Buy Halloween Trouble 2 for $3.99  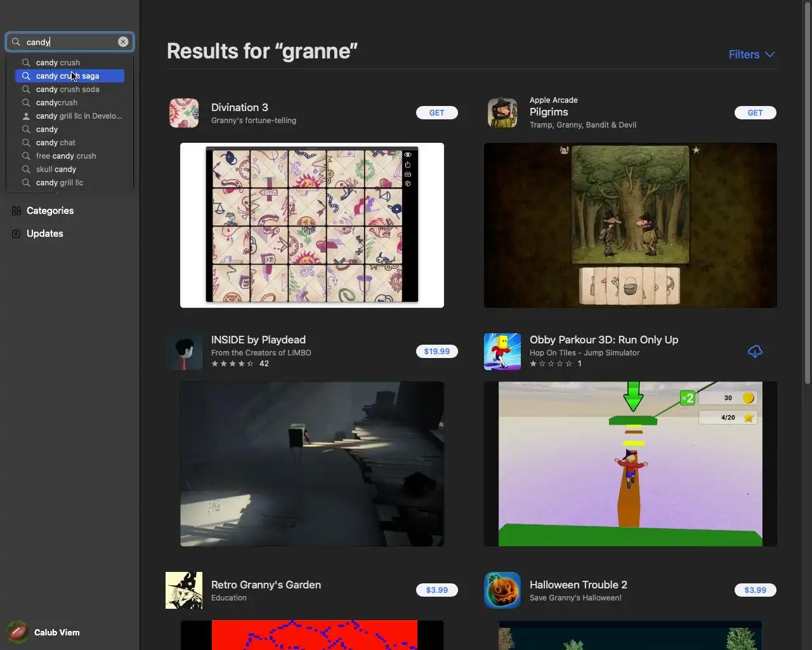click(756, 590)
